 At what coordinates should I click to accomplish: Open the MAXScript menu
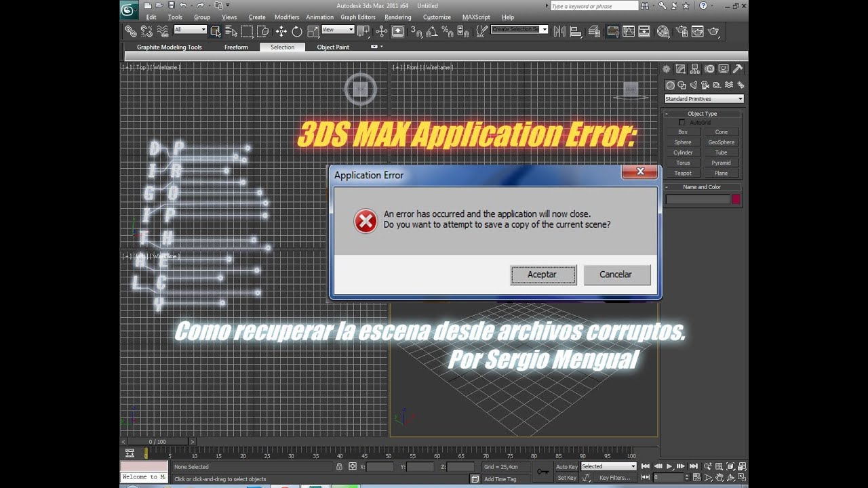click(476, 18)
